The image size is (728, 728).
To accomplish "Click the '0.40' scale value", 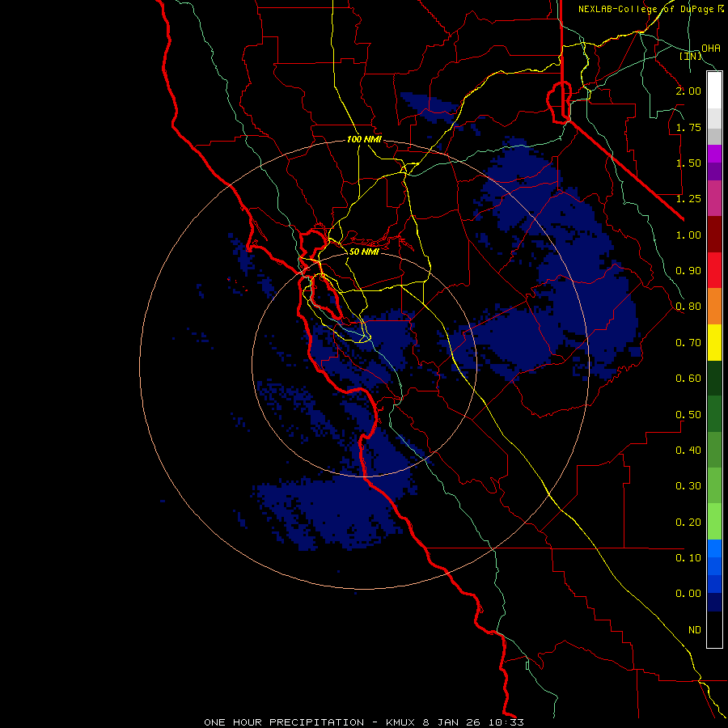I will [688, 450].
